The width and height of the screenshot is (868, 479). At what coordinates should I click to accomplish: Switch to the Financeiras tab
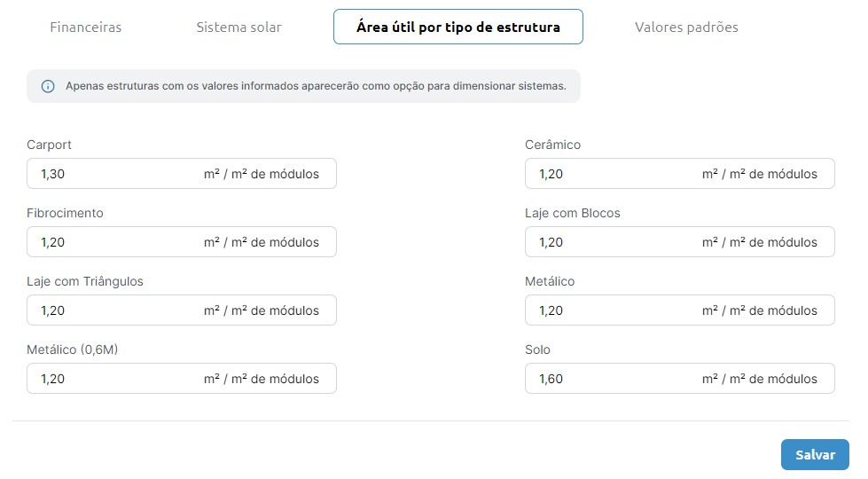click(x=86, y=27)
